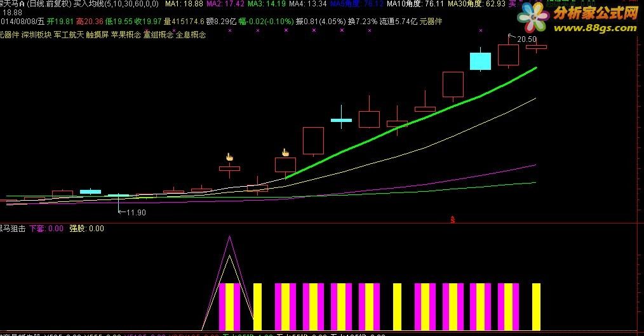Click the MA30角度: 62.93 value

(x=476, y=4)
